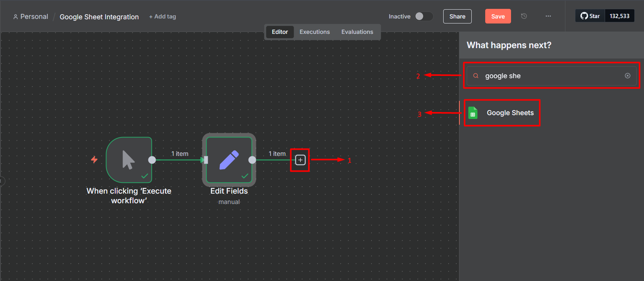Click the green checkmark on trigger node
This screenshot has height=281, width=644.
pyautogui.click(x=145, y=176)
